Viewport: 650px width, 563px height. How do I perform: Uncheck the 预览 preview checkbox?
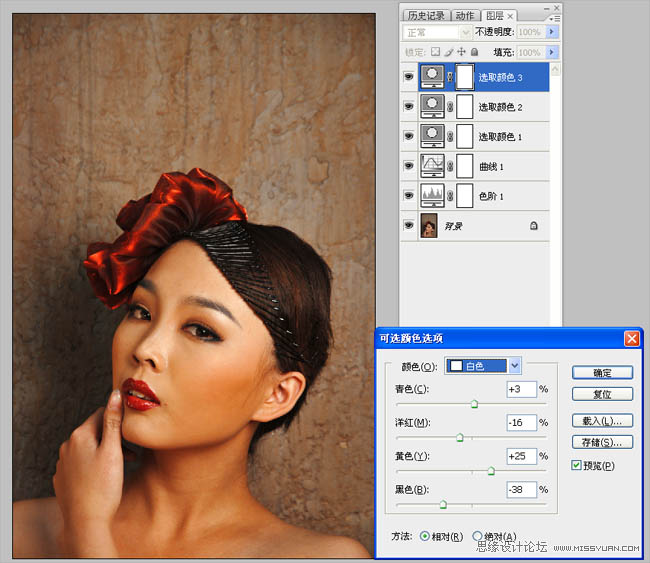tap(577, 465)
